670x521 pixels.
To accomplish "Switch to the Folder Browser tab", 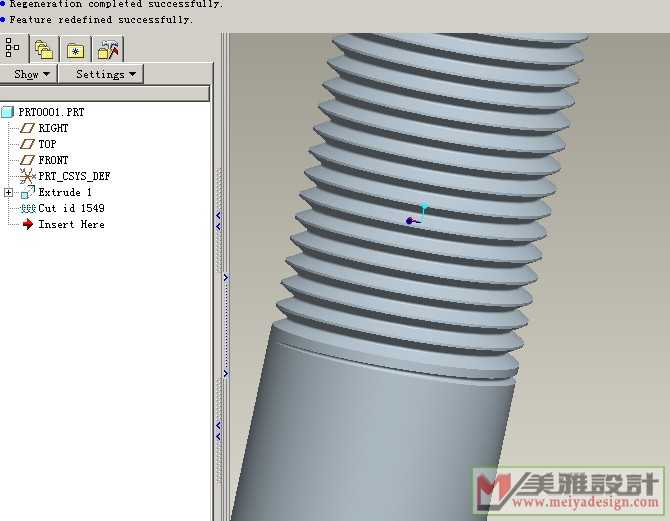I will coord(44,50).
